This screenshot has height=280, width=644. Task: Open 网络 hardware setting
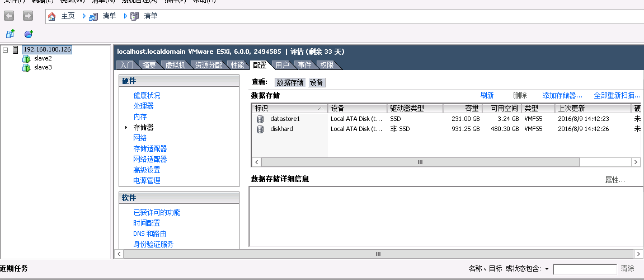[x=140, y=138]
